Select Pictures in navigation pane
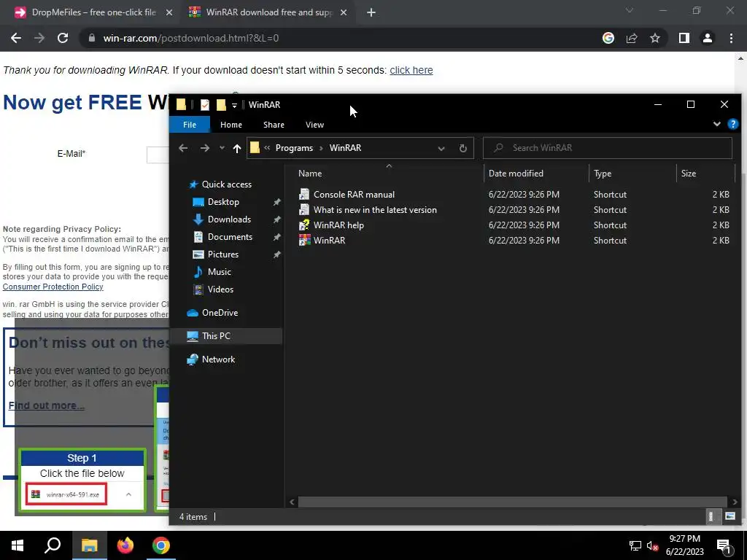The image size is (747, 560). pos(223,254)
